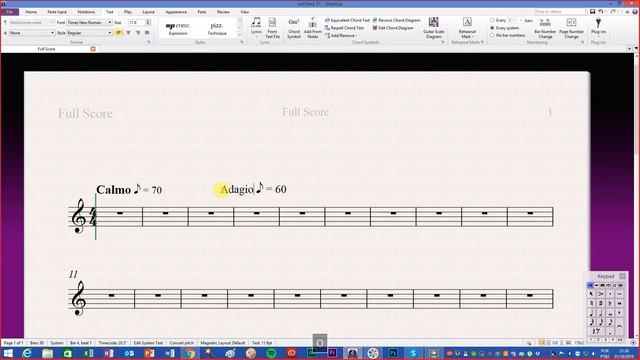Screen dimensions: 640x360
Task: Open PowerPoint from the taskbar
Action: coord(149,353)
